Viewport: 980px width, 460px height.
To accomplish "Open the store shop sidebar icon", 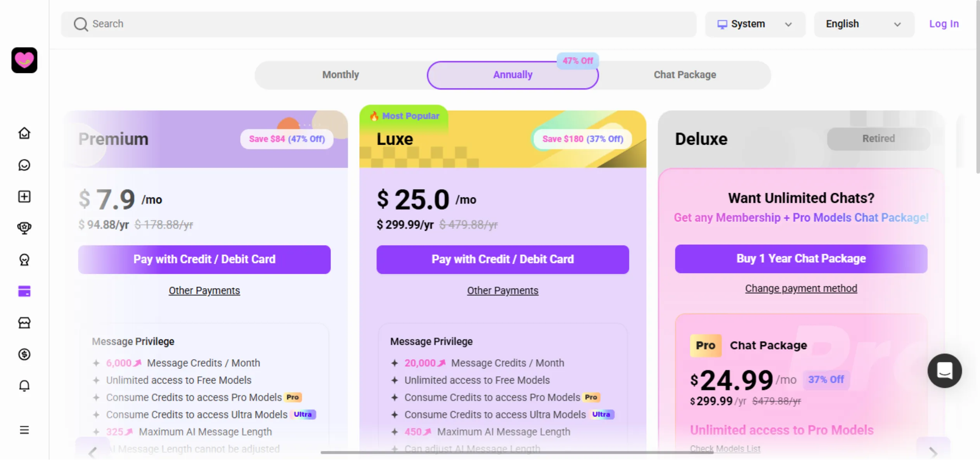I will (x=24, y=323).
